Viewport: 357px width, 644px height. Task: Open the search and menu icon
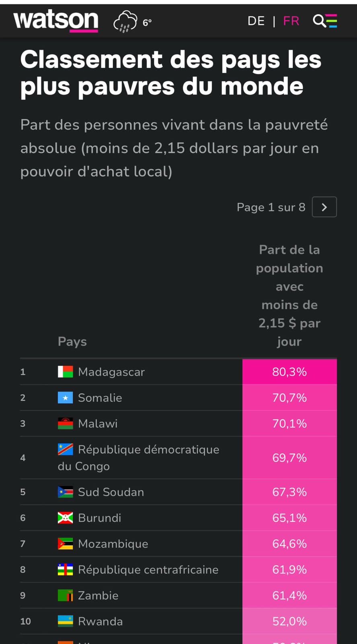[x=325, y=21]
